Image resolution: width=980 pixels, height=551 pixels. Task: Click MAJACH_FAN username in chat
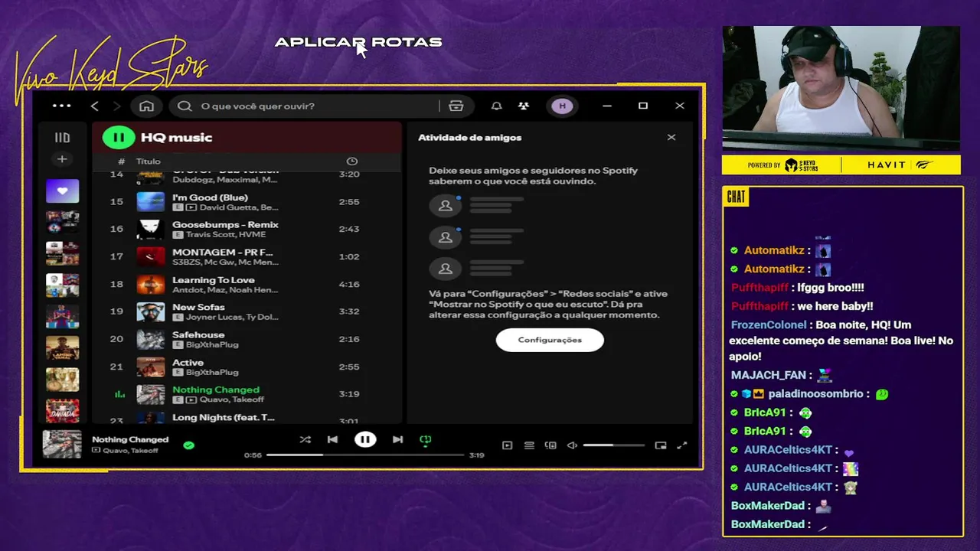tap(769, 375)
